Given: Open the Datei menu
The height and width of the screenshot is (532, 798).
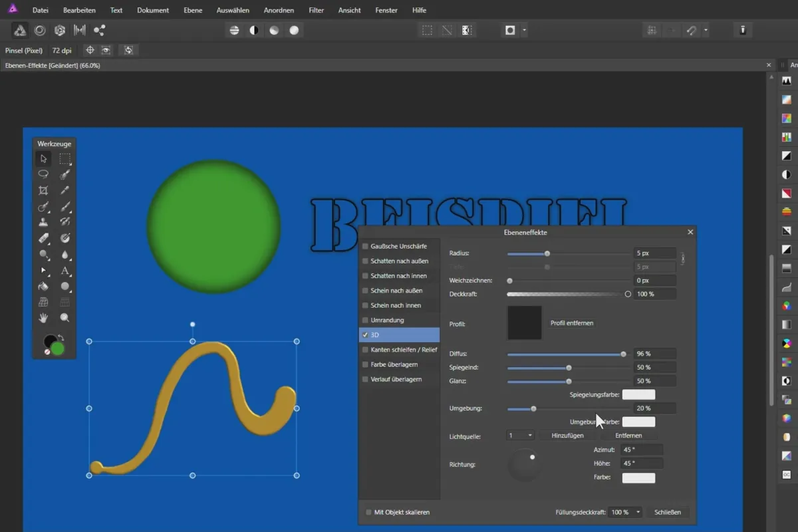Looking at the screenshot, I should tap(41, 10).
